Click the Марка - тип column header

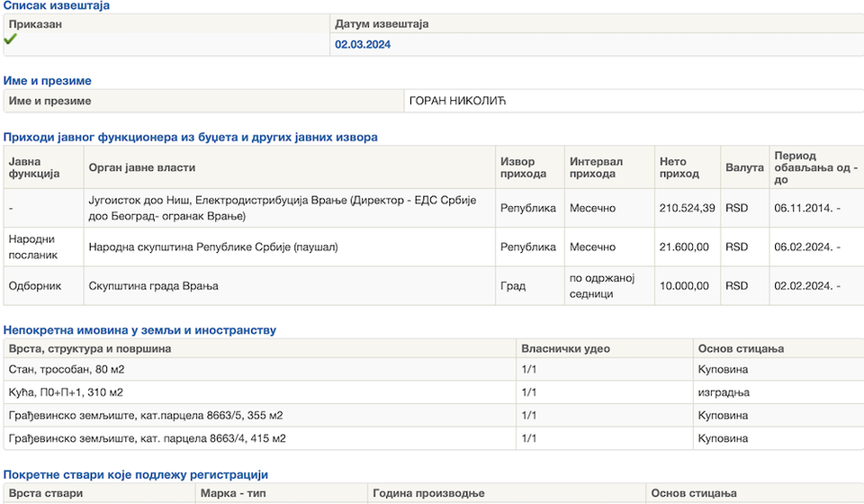click(281, 493)
